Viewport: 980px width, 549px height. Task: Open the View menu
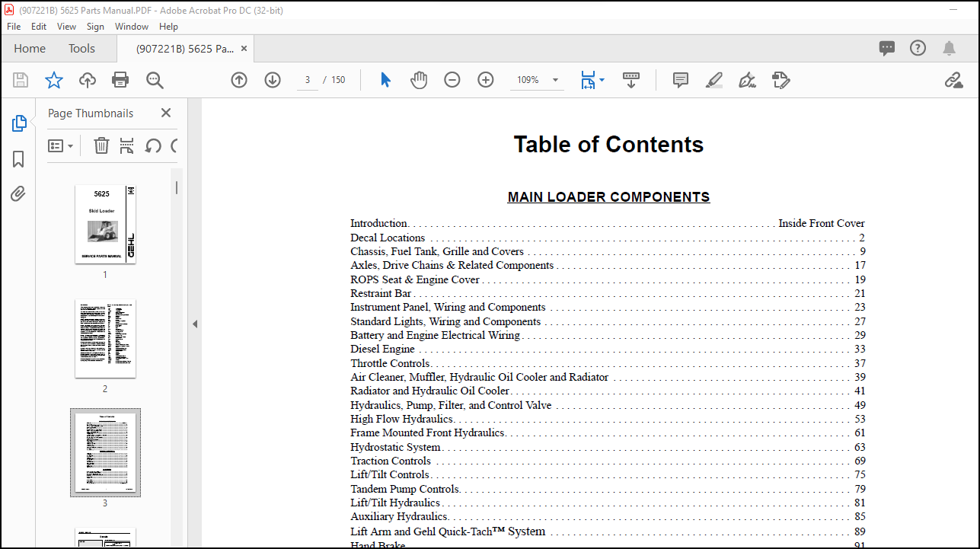click(66, 26)
